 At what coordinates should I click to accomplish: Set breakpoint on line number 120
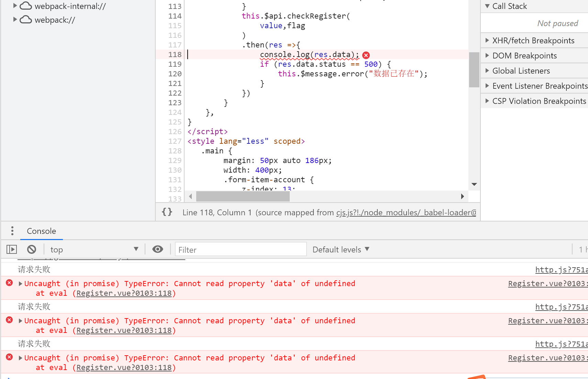click(175, 74)
